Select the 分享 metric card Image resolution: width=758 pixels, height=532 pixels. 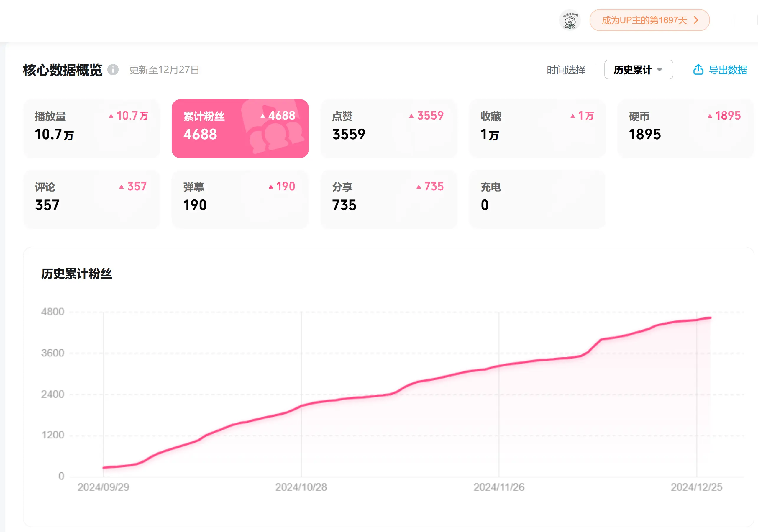(388, 199)
